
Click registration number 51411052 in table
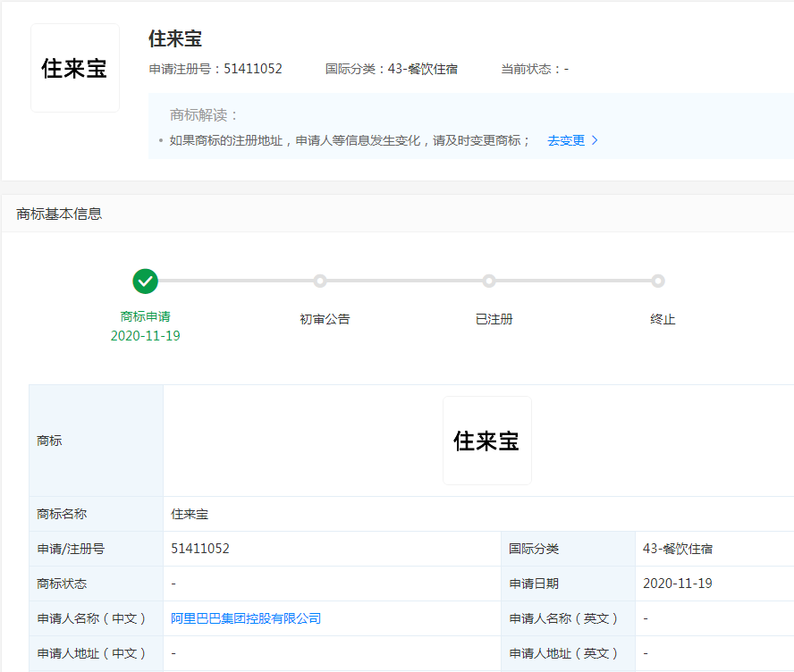(202, 548)
